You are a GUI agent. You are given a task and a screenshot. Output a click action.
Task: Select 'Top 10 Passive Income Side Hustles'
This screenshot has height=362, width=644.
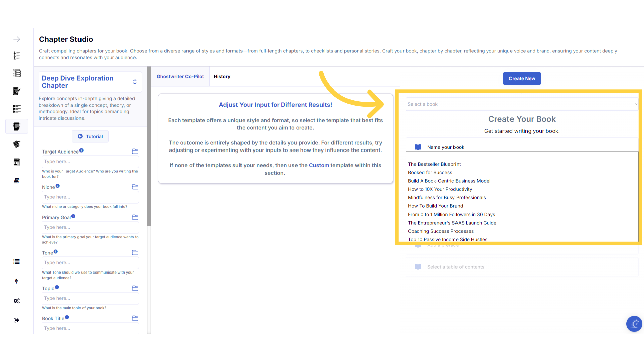click(447, 239)
